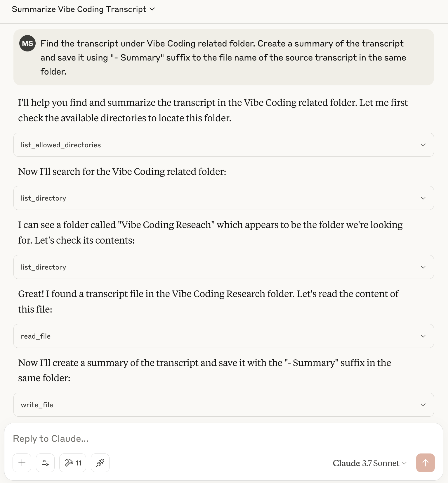Click the chevron on the read_file row

pyautogui.click(x=423, y=336)
